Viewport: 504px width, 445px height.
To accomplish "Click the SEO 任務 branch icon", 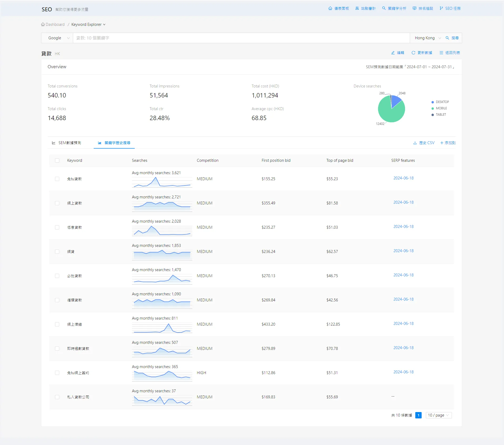I will [x=441, y=8].
